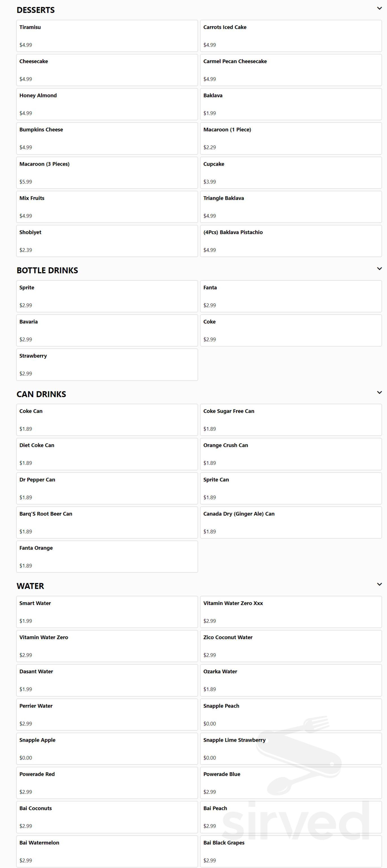This screenshot has height=868, width=387.
Task: Select the Smart Water item
Action: click(107, 612)
